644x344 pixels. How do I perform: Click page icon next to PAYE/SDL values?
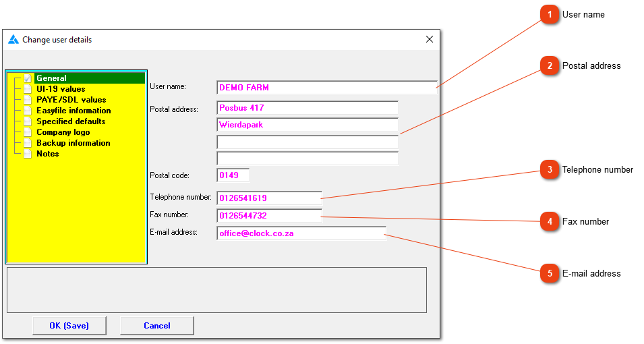coord(28,99)
